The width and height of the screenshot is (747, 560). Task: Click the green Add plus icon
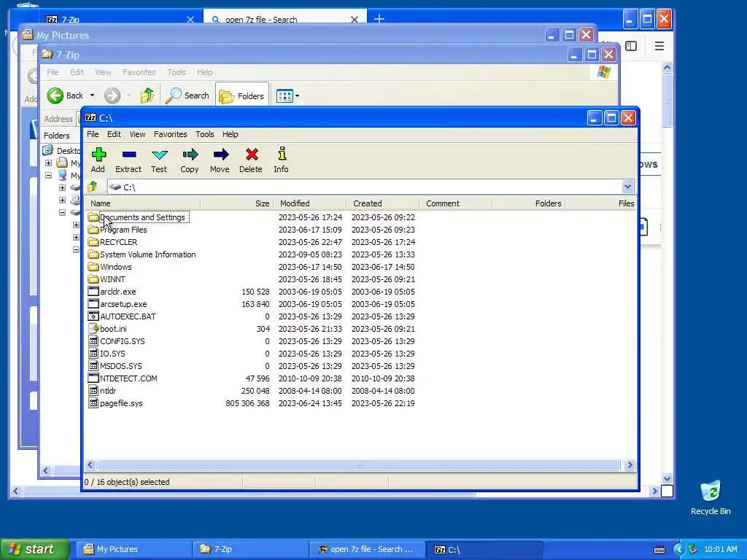[98, 155]
